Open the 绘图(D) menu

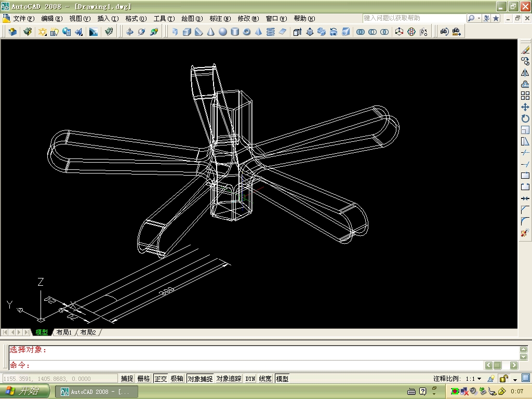click(x=192, y=19)
